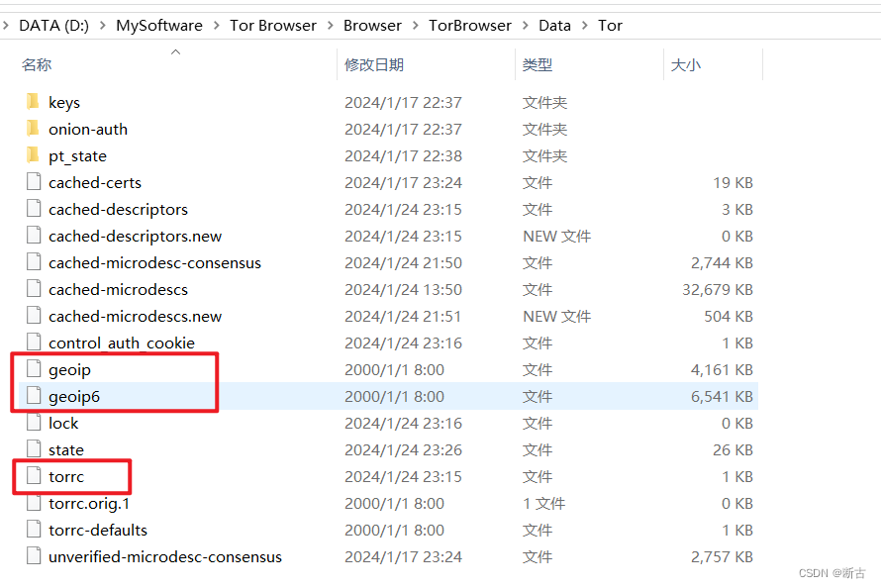Select the geoip file icon
This screenshot has height=588, width=881.
[33, 369]
